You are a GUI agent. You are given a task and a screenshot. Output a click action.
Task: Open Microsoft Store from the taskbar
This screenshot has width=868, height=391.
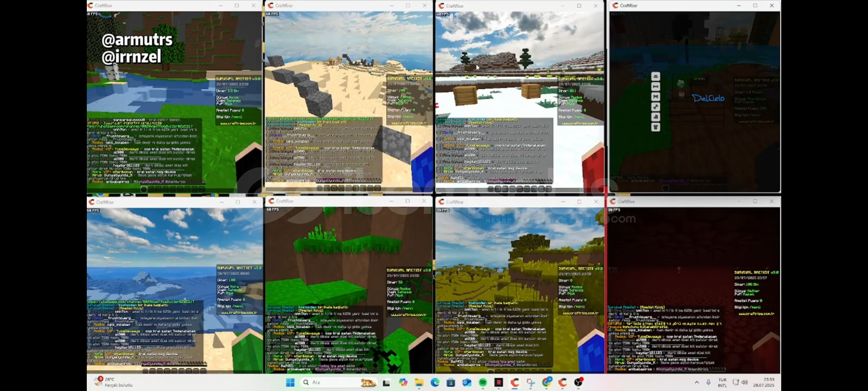tap(451, 382)
